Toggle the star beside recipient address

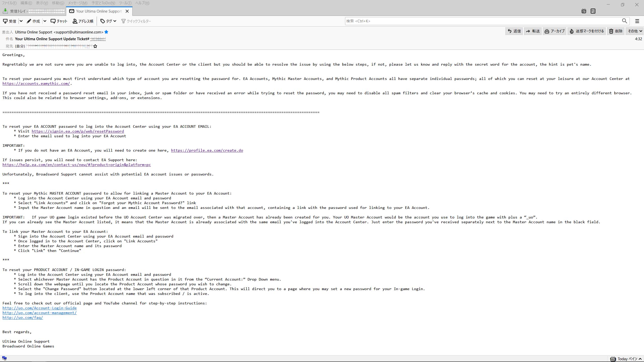pyautogui.click(x=95, y=46)
